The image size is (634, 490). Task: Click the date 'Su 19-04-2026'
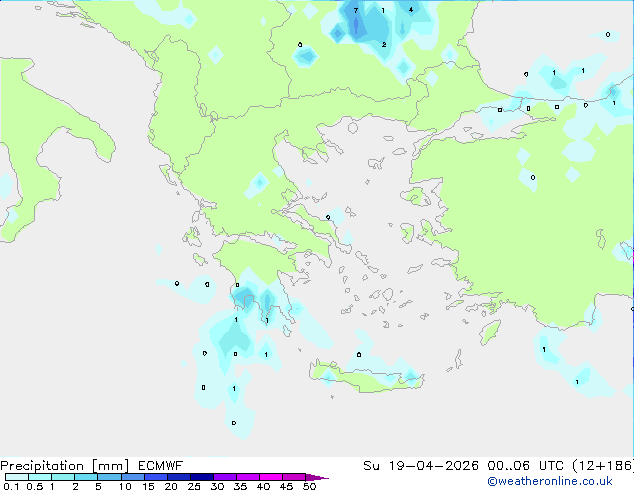point(421,466)
